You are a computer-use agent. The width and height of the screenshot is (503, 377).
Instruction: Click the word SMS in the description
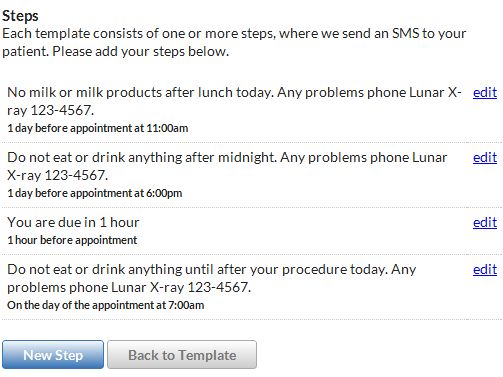[x=405, y=33]
